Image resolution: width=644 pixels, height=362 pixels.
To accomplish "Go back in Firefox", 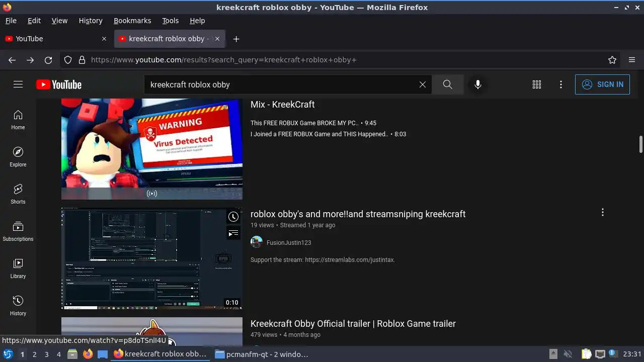I will pos(12,60).
